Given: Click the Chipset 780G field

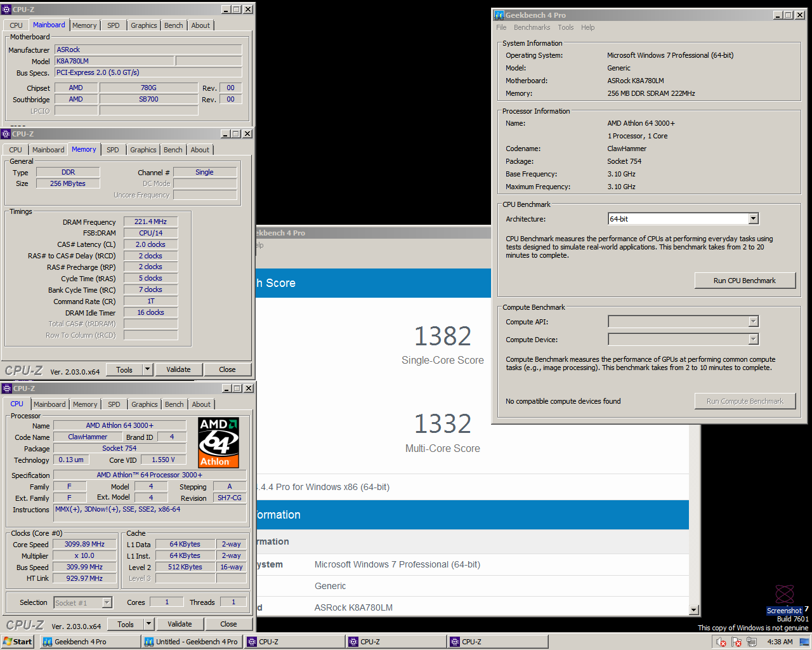Looking at the screenshot, I should coord(148,88).
